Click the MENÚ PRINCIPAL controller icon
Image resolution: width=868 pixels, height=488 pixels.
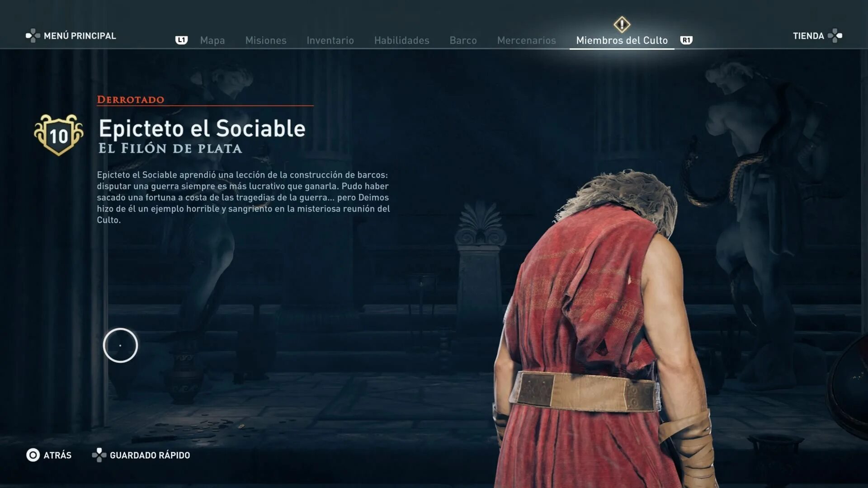(x=33, y=36)
